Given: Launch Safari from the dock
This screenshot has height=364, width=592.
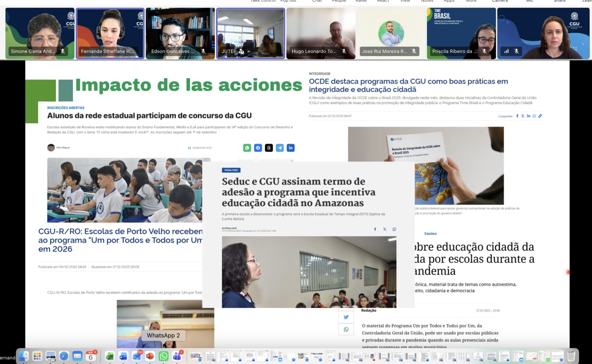Looking at the screenshot, I should click(64, 356).
